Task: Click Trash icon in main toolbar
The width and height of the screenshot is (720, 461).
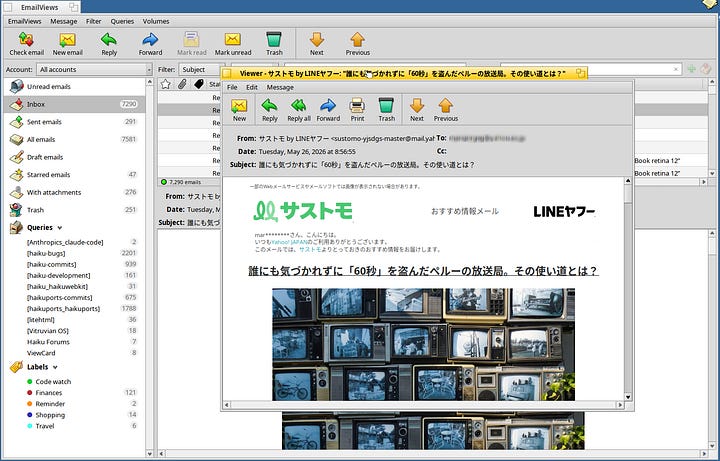Action: click(x=274, y=44)
